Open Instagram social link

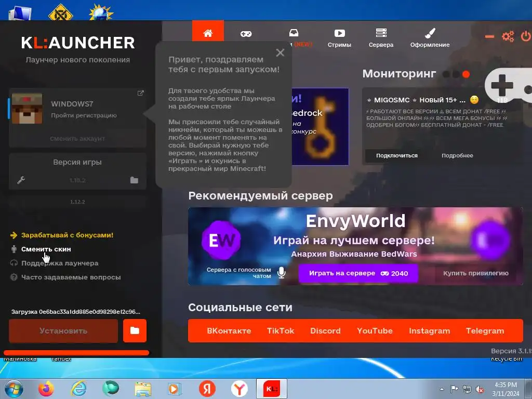tap(430, 331)
